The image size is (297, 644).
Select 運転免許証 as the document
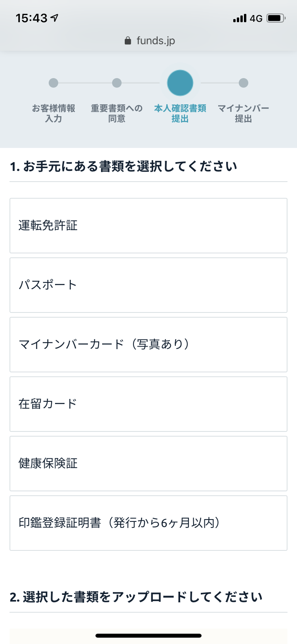[148, 226]
